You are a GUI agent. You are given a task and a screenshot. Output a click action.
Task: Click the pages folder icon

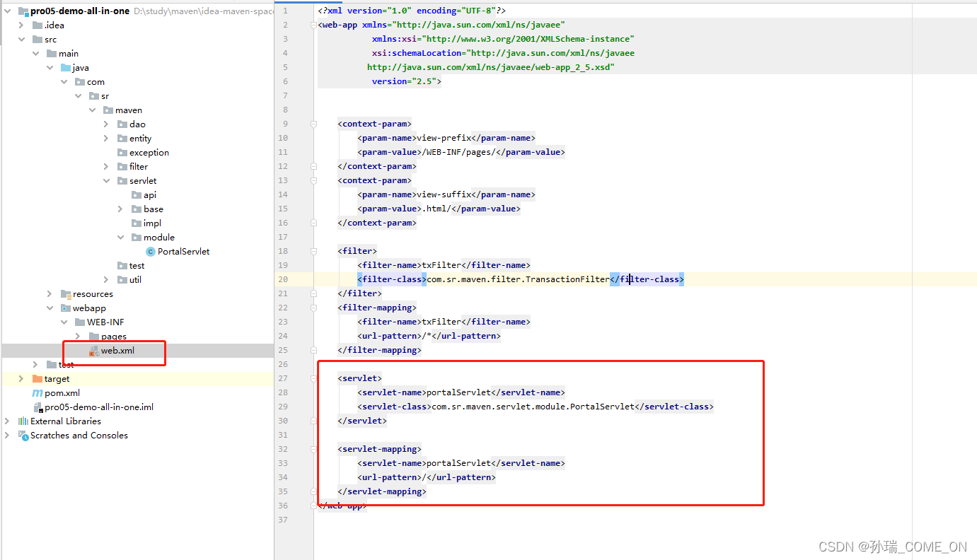pos(94,337)
